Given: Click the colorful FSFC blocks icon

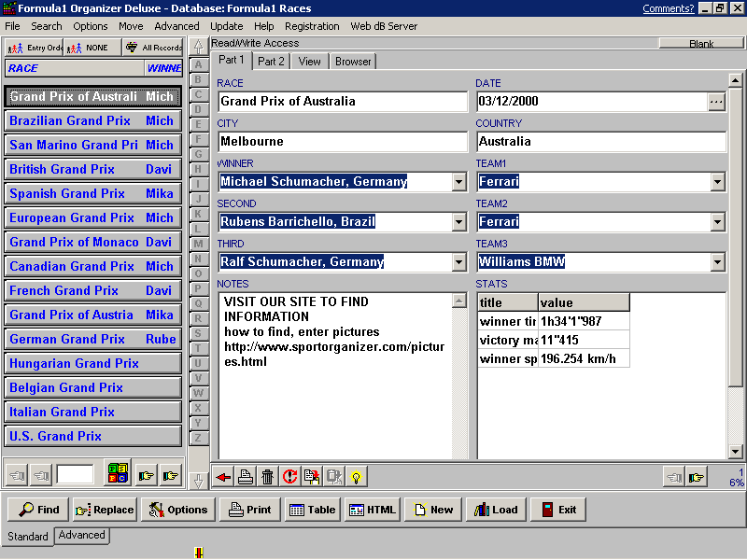Looking at the screenshot, I should pyautogui.click(x=117, y=474).
